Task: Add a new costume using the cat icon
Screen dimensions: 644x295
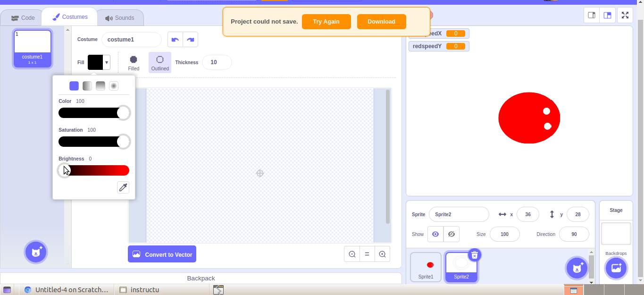Action: [36, 252]
